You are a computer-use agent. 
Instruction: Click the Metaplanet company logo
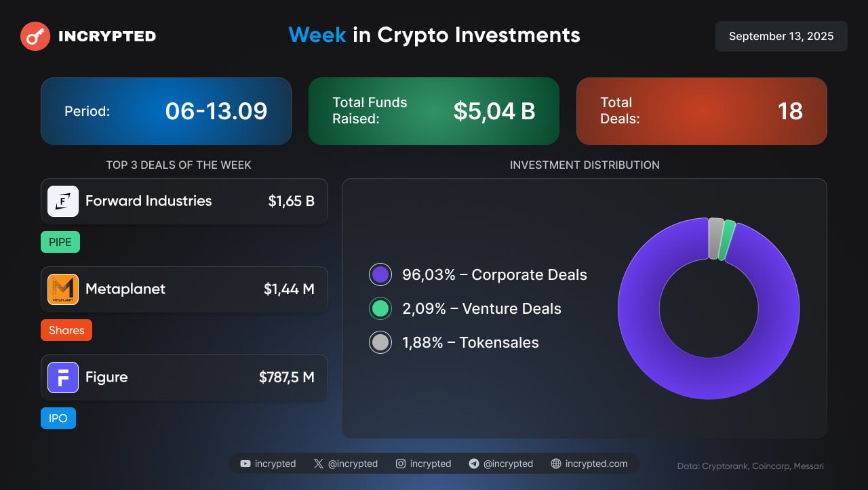63,289
